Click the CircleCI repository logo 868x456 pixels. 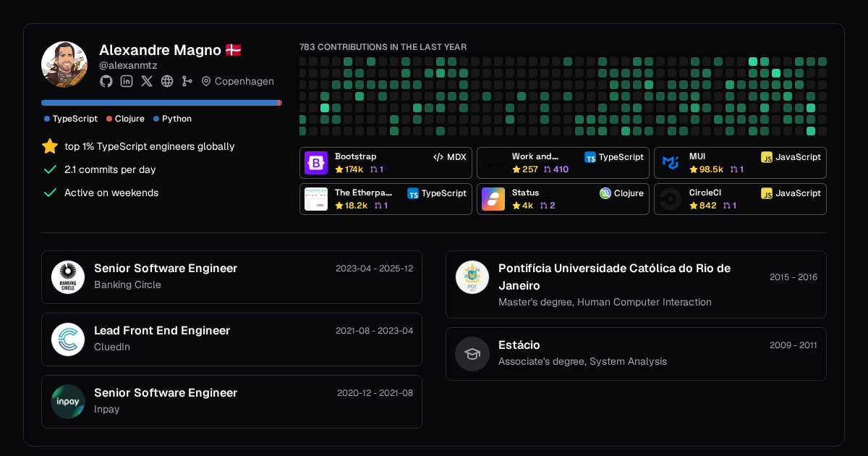671,199
